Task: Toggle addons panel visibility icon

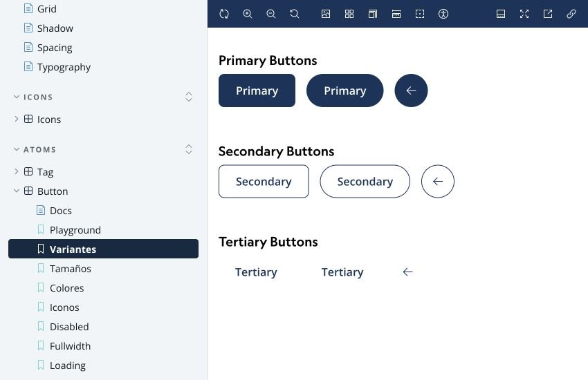Action: (501, 14)
